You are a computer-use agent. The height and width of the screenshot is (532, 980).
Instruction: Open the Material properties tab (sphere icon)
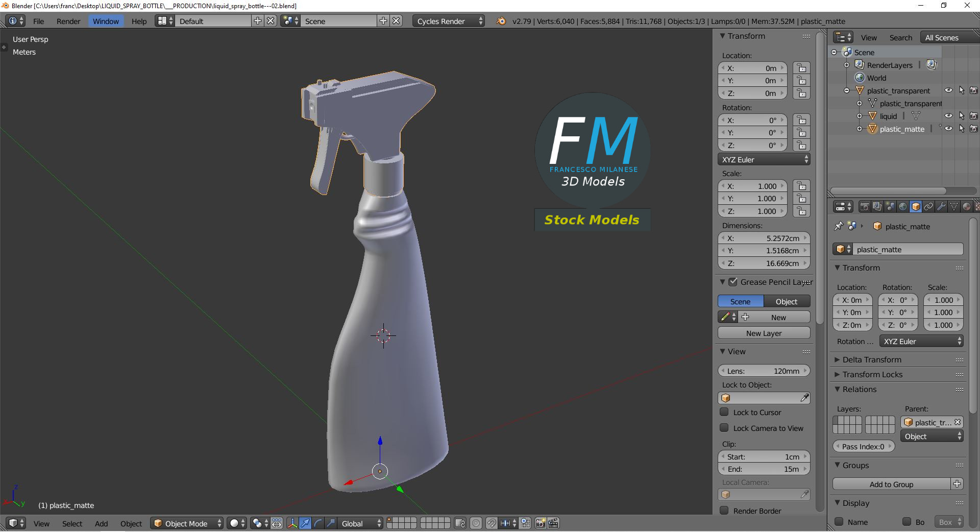point(967,207)
